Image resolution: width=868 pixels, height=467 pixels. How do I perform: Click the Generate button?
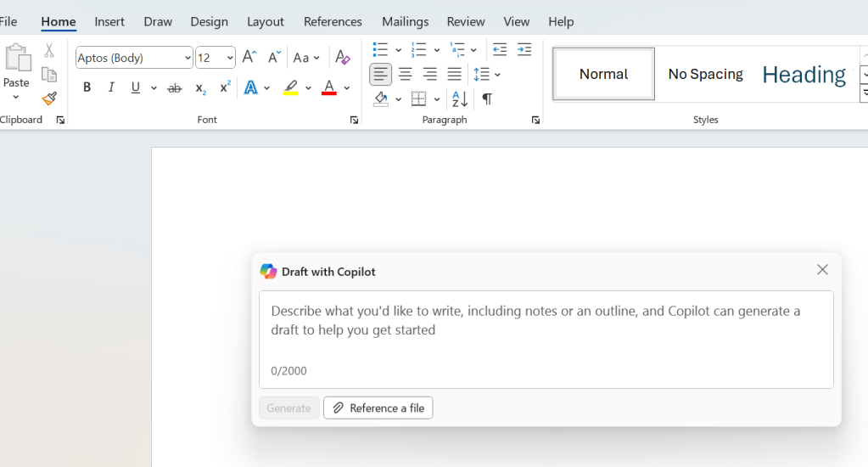(x=289, y=408)
